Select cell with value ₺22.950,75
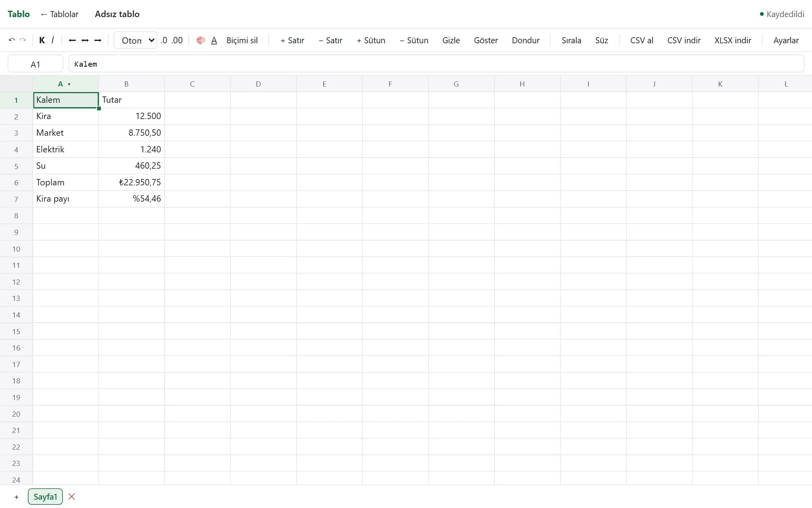The width and height of the screenshot is (812, 508). [132, 183]
